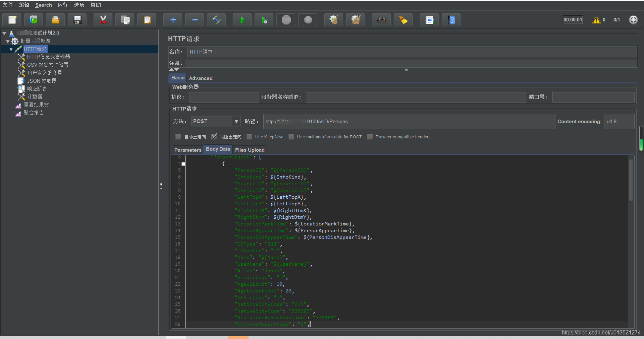Screen dimensions: 644x339
Task: Click the Help question mark icon
Action: [451, 20]
